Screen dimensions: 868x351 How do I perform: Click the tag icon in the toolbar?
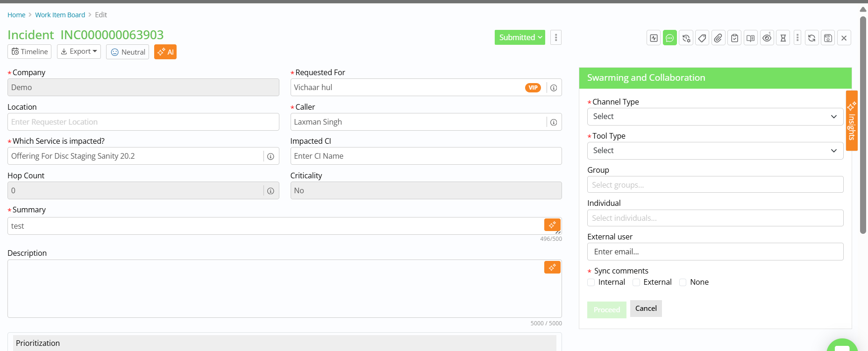point(702,38)
